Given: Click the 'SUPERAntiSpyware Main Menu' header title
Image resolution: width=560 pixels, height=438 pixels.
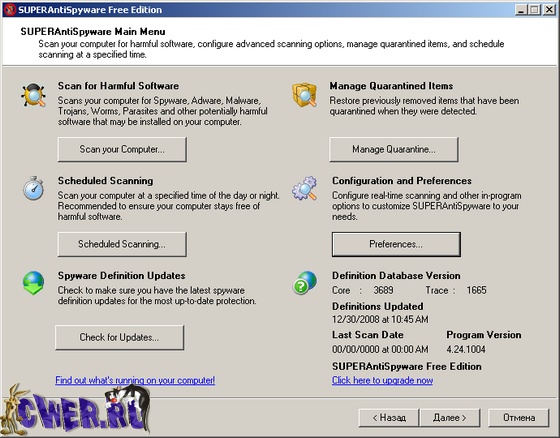Looking at the screenshot, I should point(93,32).
